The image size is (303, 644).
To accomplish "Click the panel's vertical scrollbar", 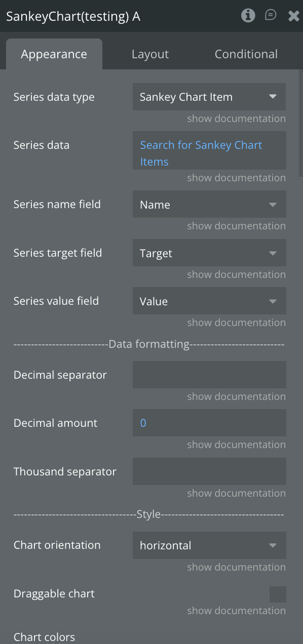I will click(x=301, y=124).
